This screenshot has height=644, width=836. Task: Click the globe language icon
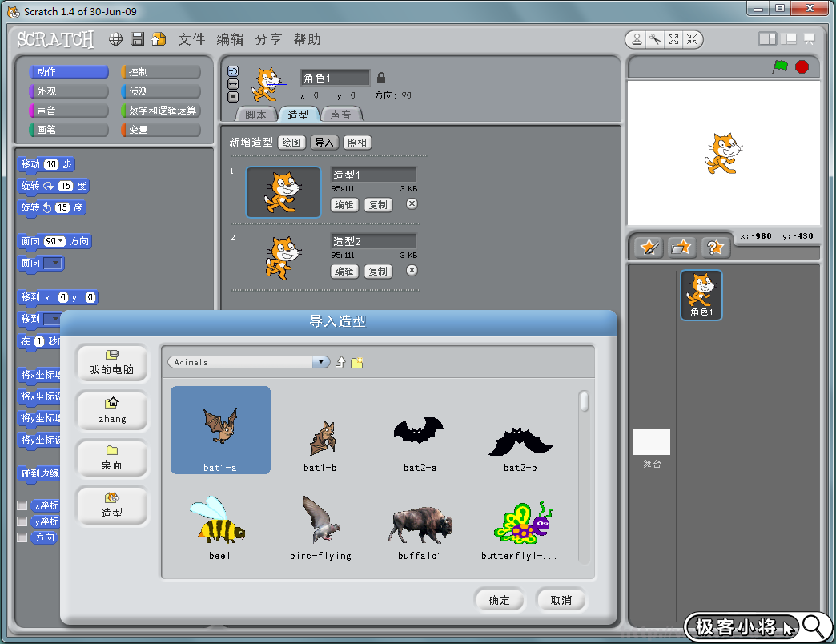pos(116,39)
